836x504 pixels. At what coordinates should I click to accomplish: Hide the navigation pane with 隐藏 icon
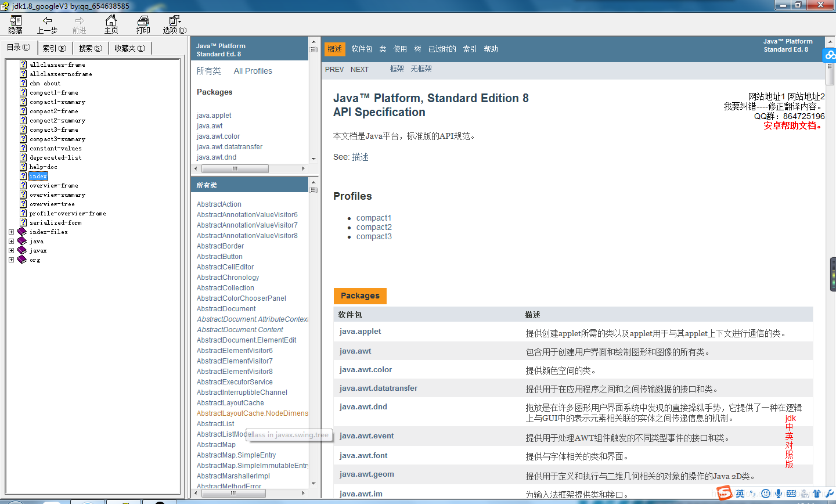pos(15,24)
